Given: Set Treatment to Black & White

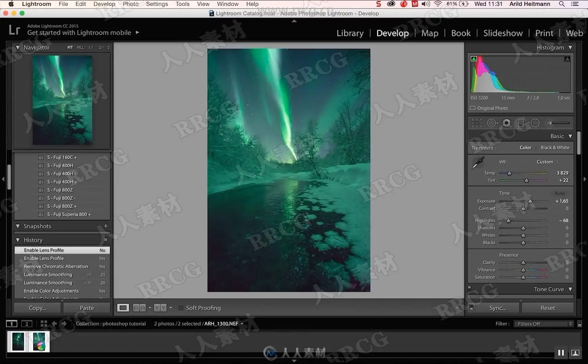Looking at the screenshot, I should click(555, 148).
